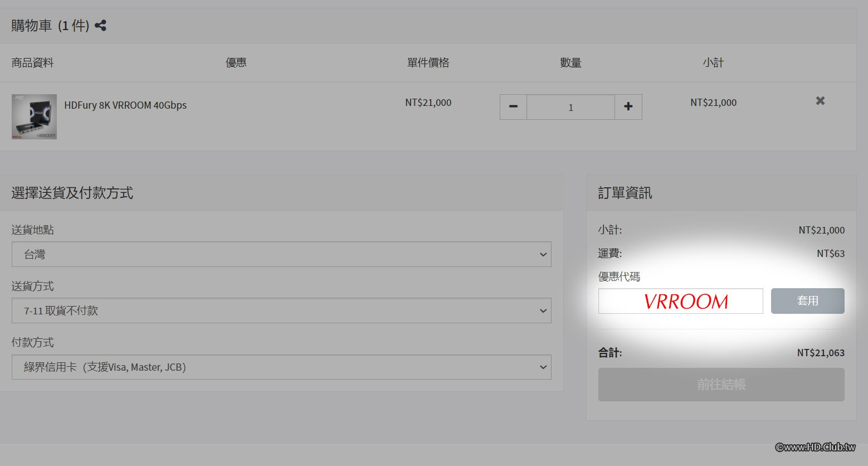The height and width of the screenshot is (466, 868).
Task: Click the 選擇送貨及付款方式 section heading
Action: tap(72, 193)
